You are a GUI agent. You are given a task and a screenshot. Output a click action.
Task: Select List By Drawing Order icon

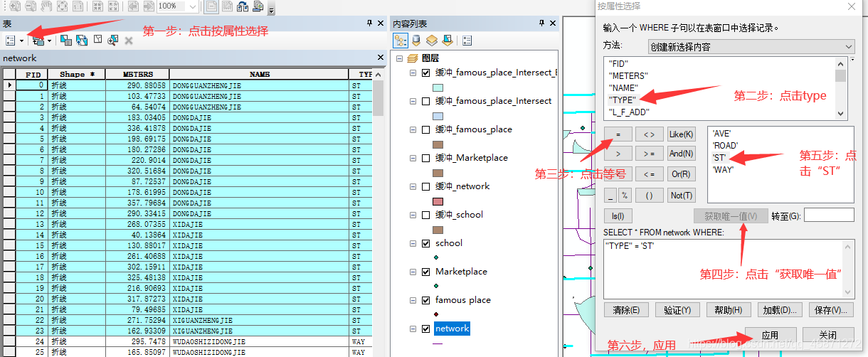401,41
